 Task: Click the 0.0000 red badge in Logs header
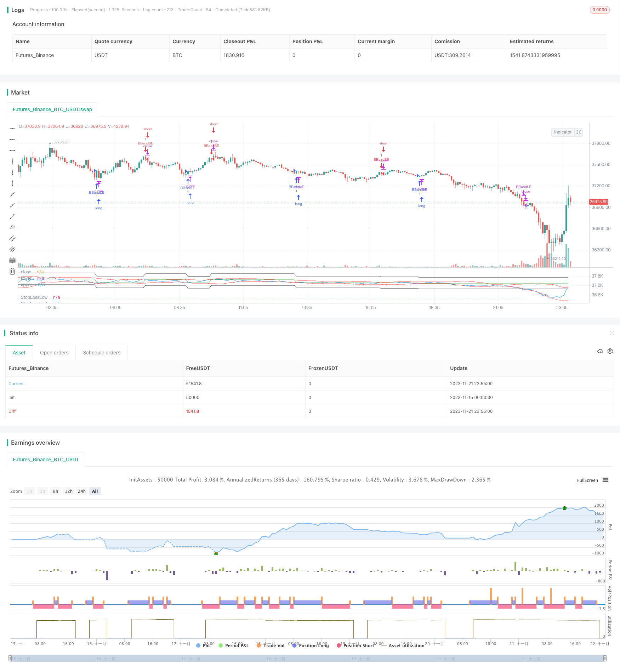(x=599, y=10)
